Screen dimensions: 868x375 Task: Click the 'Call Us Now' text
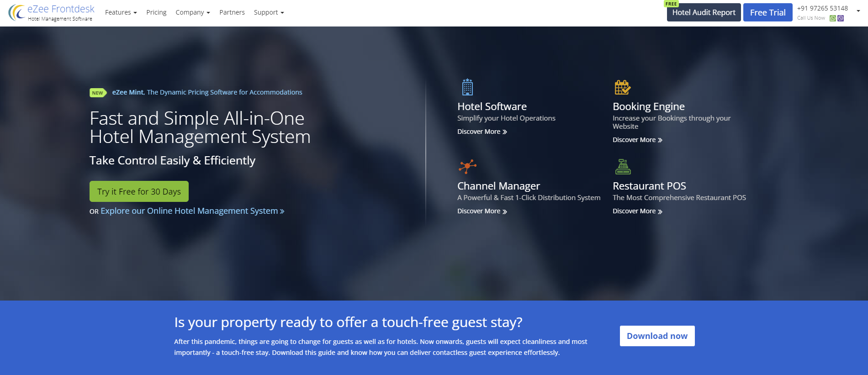click(x=811, y=18)
